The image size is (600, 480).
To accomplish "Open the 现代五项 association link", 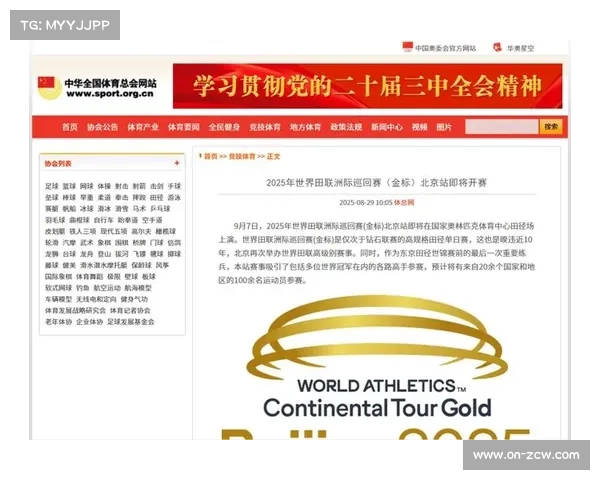I will [x=114, y=231].
